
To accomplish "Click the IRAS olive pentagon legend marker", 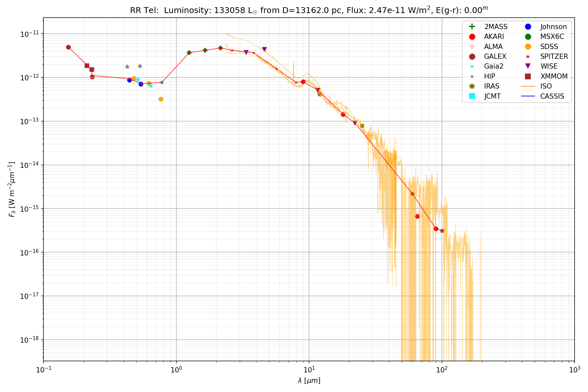I will click(x=472, y=86).
